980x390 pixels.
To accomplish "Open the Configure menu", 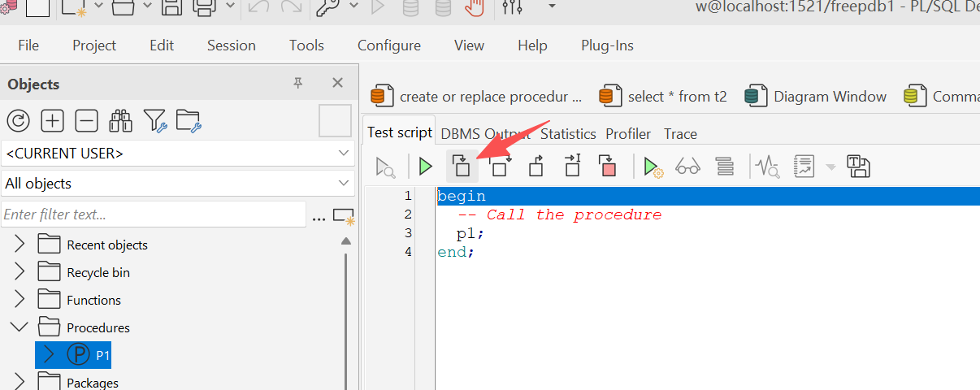I will [389, 45].
